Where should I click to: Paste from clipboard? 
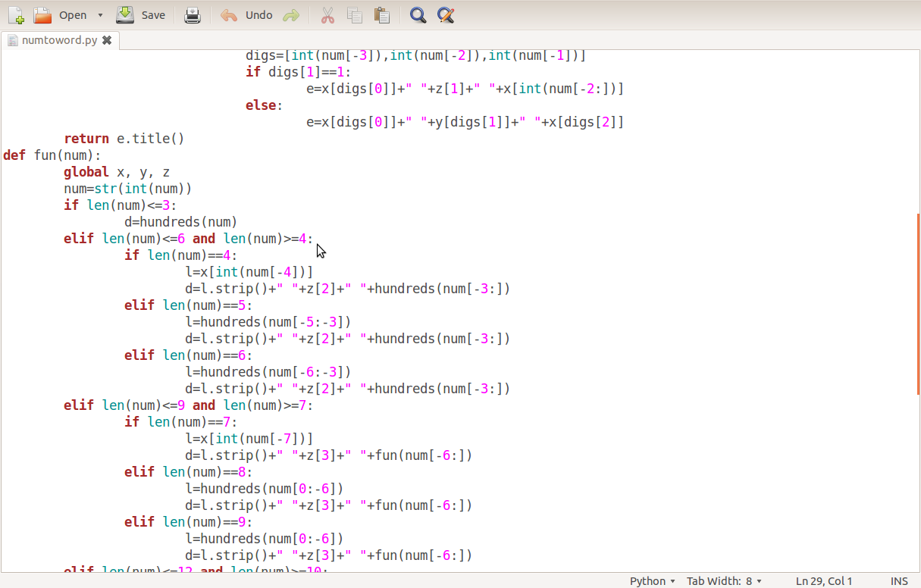click(382, 14)
